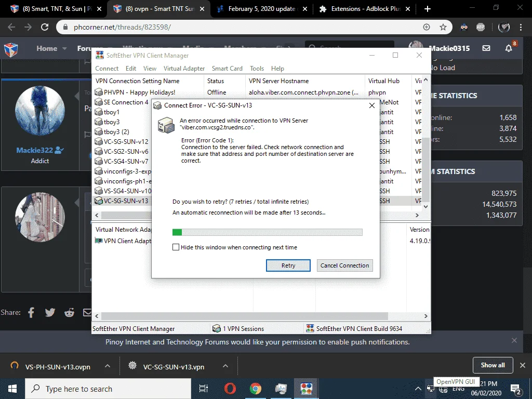Select PHVPN - Happy Holidays! connection icon
Viewport: 532px width, 399px height.
pyautogui.click(x=98, y=92)
